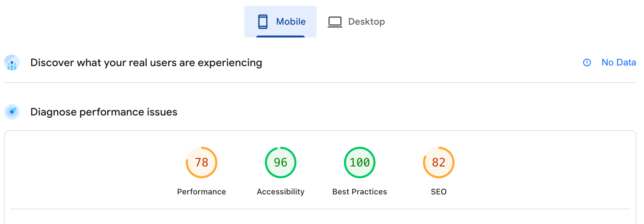Open the SEO score gauge showing 82
Screen dimensions: 644x224
pos(439,162)
